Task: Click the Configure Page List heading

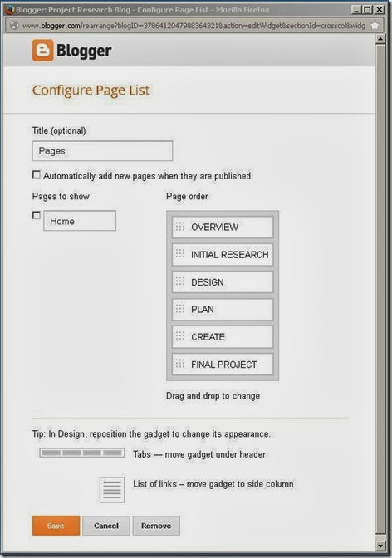Action: click(91, 91)
